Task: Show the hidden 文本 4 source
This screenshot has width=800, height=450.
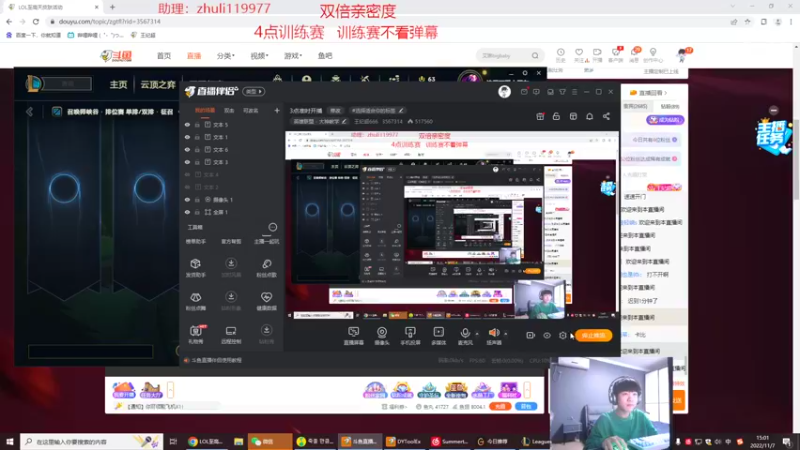Action: (x=187, y=174)
